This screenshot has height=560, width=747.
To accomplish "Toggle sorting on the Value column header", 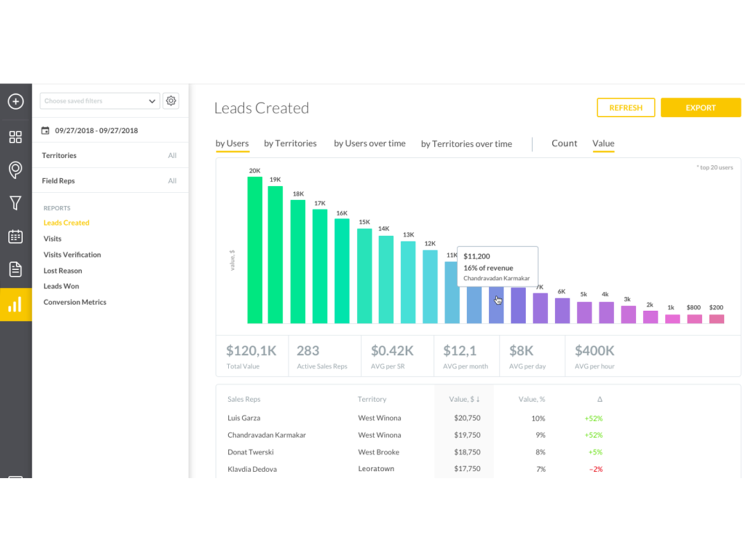I will 465,399.
